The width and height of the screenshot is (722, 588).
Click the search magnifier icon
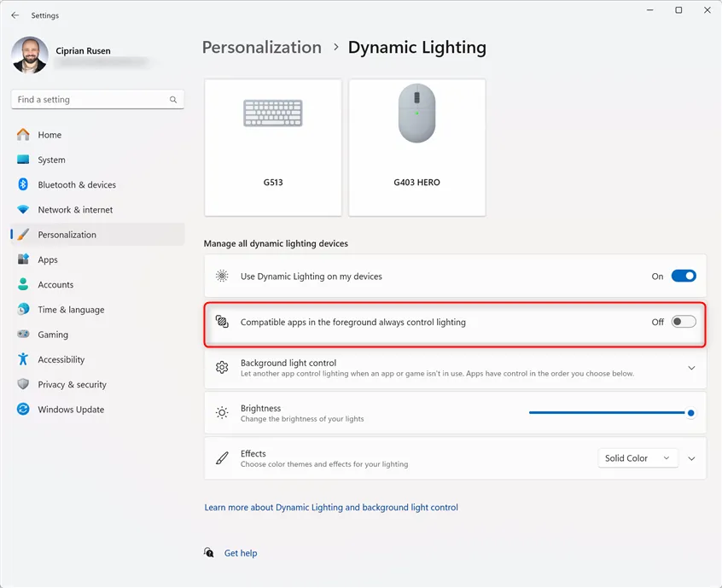pyautogui.click(x=173, y=100)
